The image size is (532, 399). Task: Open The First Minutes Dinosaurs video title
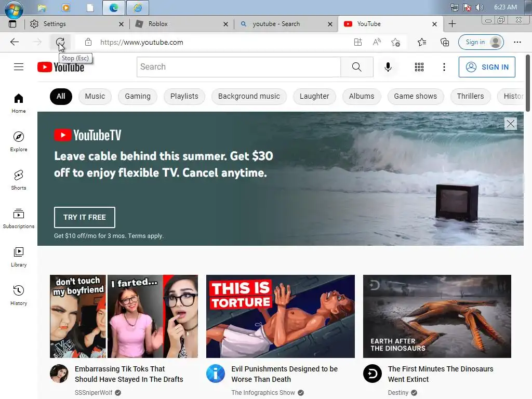(441, 374)
